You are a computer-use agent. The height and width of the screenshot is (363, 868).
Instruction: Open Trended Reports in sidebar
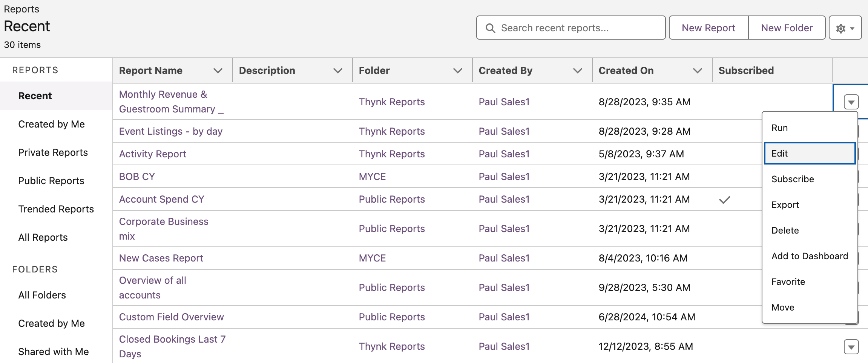click(56, 209)
